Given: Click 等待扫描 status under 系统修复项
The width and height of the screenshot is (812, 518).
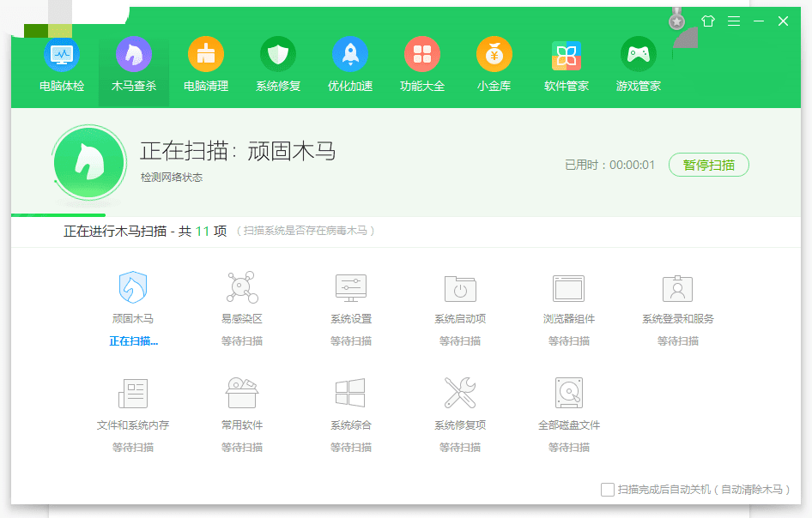Looking at the screenshot, I should click(460, 447).
